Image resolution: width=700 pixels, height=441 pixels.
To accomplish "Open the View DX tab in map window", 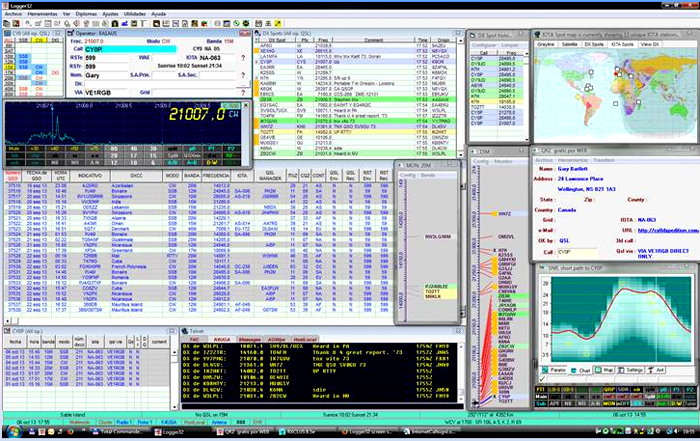I will pyautogui.click(x=650, y=44).
